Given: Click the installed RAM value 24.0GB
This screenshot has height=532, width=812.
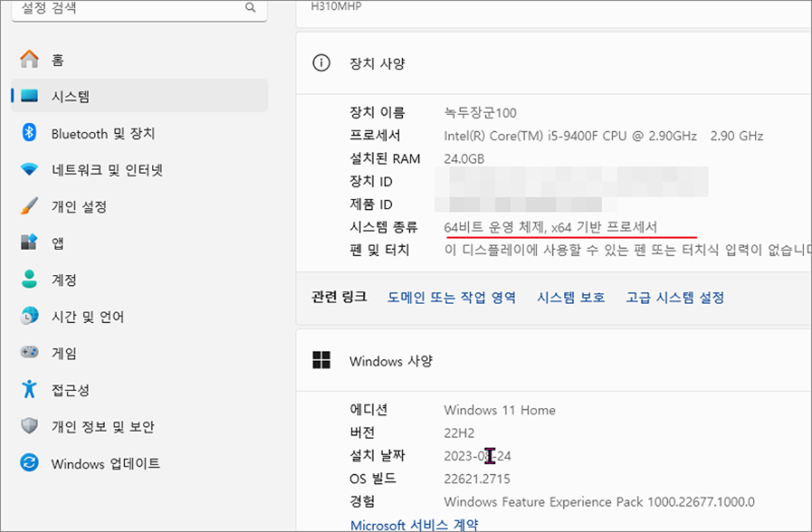Looking at the screenshot, I should point(464,159).
